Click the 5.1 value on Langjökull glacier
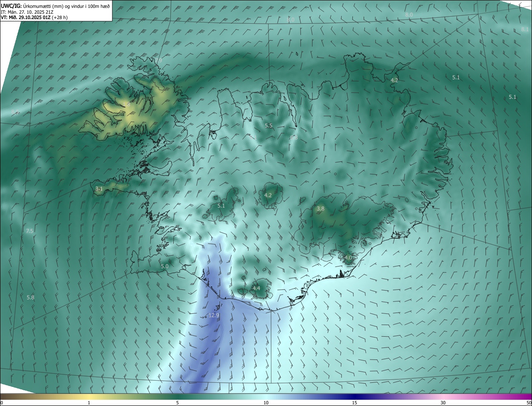532x406 pixels. (221, 205)
